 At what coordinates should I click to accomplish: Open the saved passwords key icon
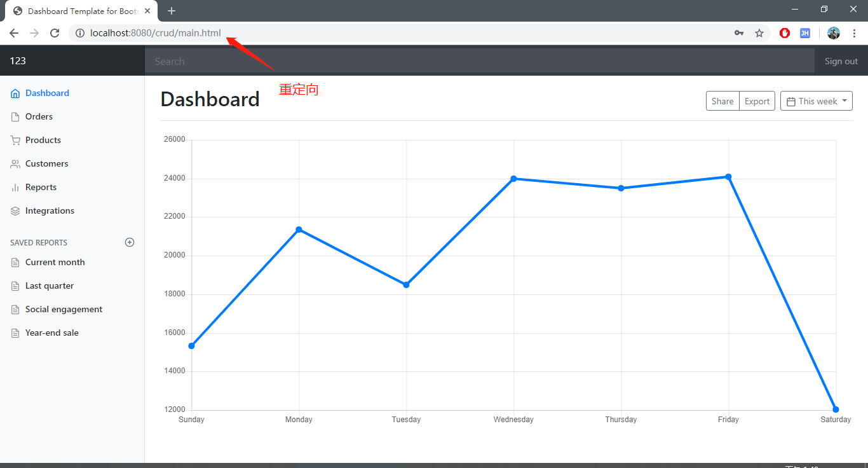[739, 33]
